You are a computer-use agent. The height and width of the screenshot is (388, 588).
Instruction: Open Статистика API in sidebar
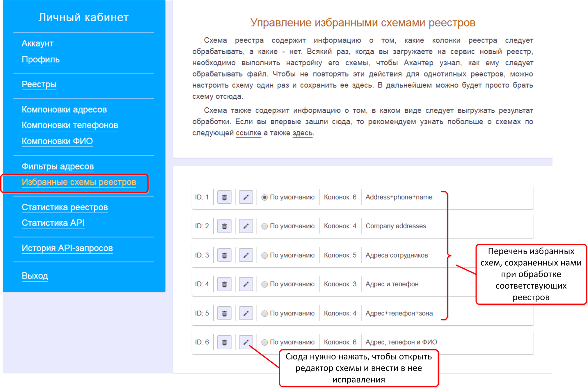(53, 223)
